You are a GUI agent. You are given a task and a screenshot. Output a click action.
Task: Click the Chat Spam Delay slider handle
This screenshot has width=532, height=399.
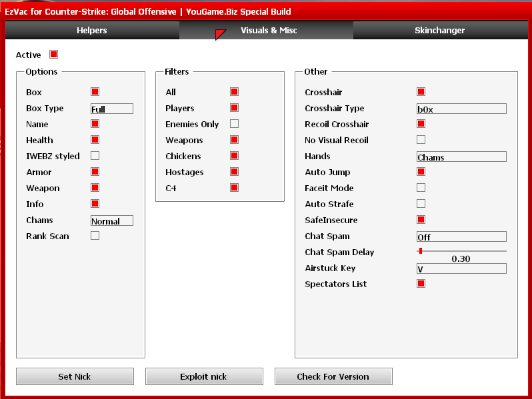coord(421,251)
